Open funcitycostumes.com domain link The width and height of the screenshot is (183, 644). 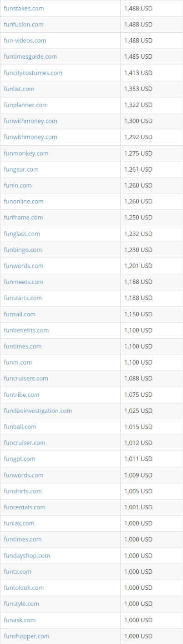(33, 73)
